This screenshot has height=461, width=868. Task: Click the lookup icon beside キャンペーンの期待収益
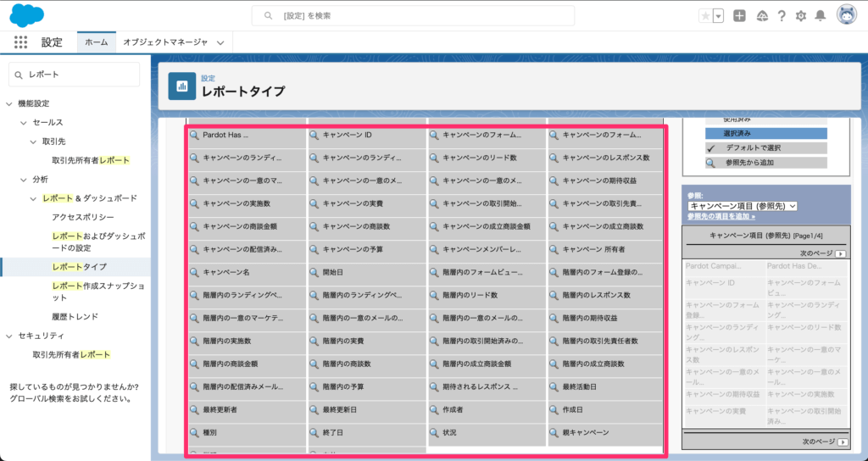[x=554, y=181]
